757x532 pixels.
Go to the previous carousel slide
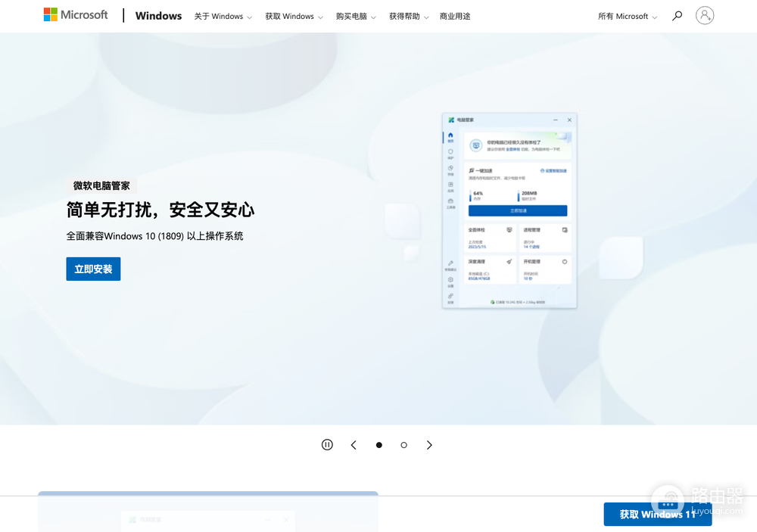click(354, 445)
